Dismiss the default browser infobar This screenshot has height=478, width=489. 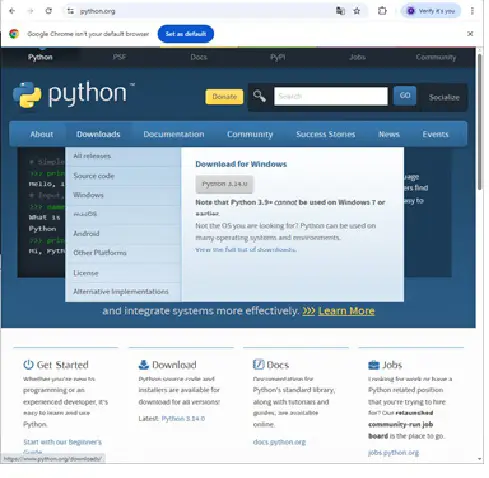tap(470, 33)
